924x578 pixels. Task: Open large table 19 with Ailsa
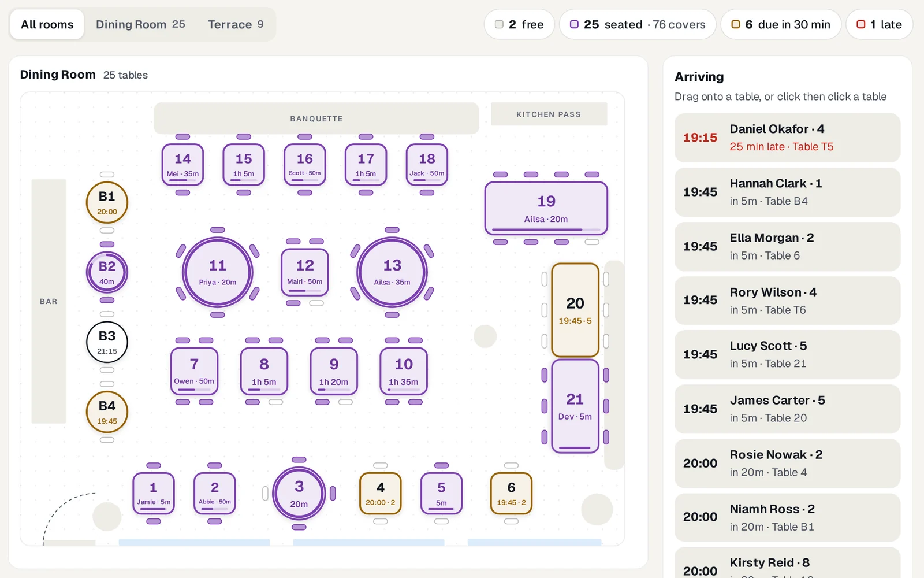pos(546,208)
